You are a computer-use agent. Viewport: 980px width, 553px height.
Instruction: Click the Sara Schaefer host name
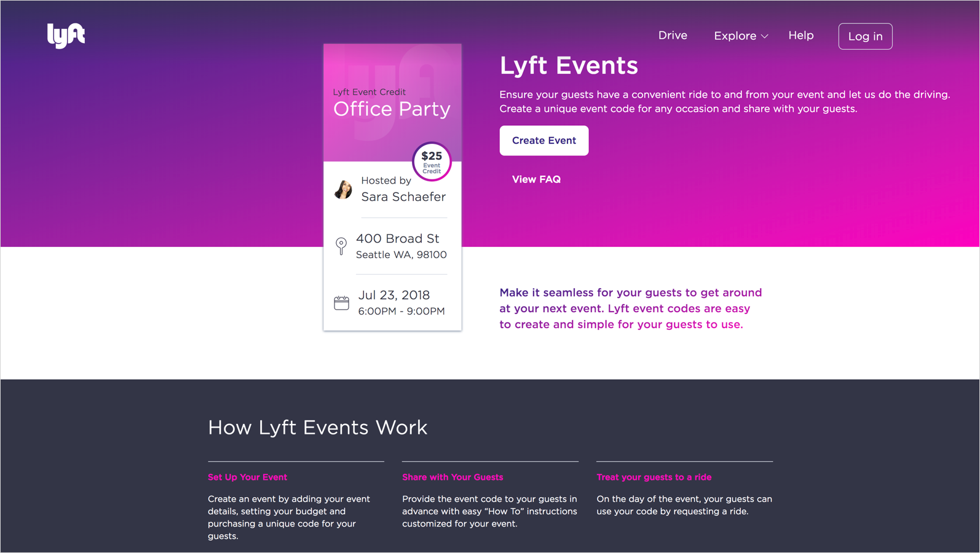click(403, 197)
